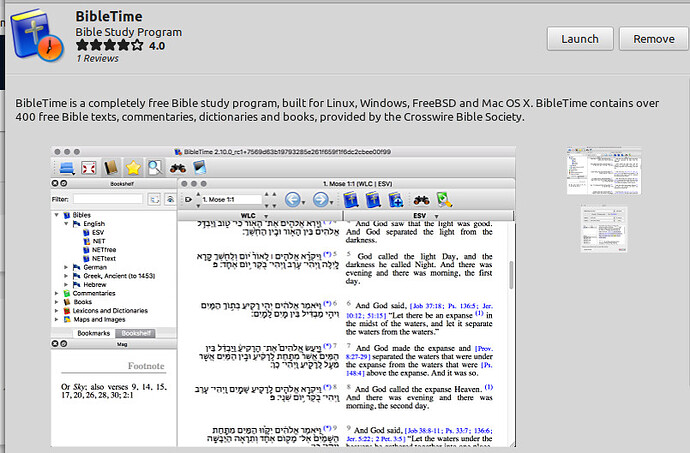Click the Mag panel float icon
The image size is (690, 453).
point(64,343)
